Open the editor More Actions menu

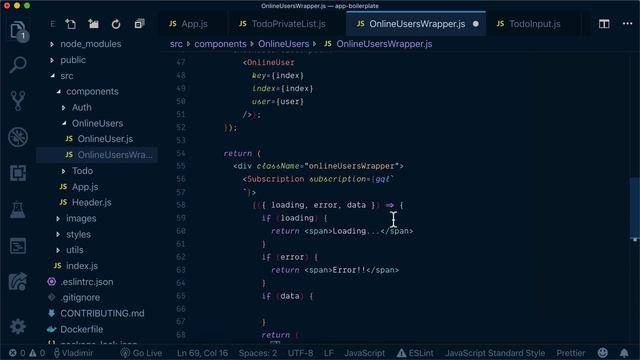point(627,24)
